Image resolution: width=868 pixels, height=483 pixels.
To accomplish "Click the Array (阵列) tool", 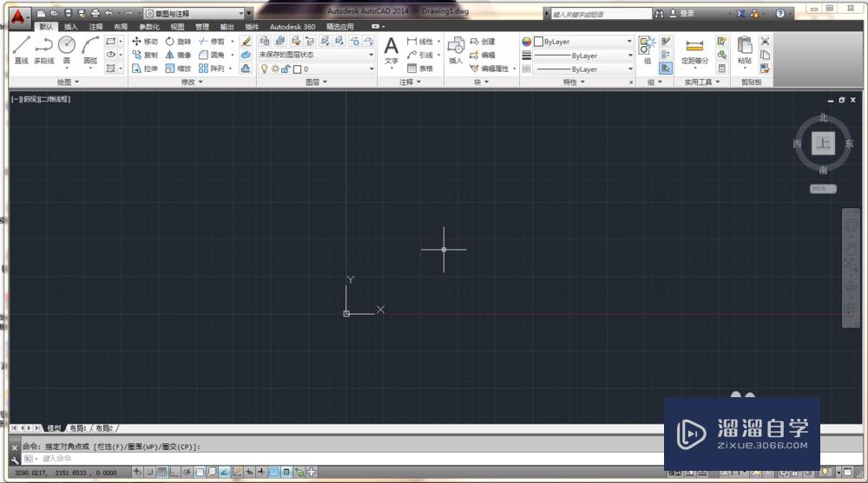I will coord(212,68).
